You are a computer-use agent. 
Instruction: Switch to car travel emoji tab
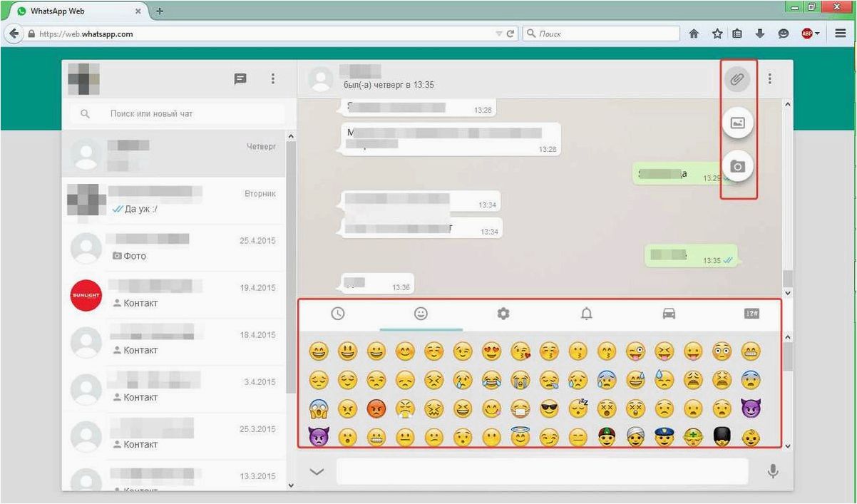669,314
